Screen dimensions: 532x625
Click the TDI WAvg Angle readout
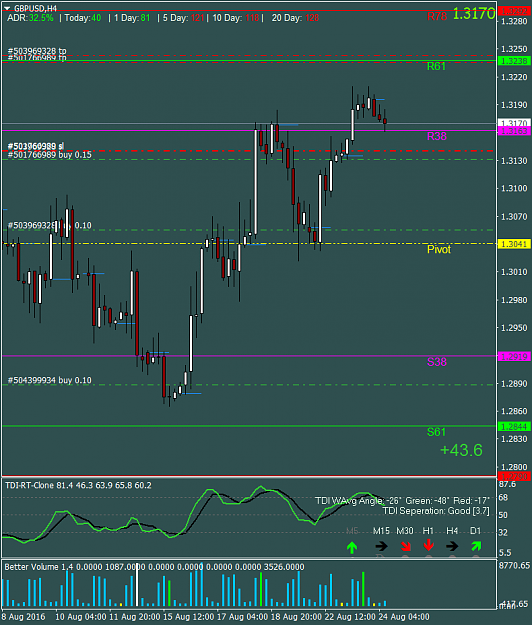(x=402, y=501)
